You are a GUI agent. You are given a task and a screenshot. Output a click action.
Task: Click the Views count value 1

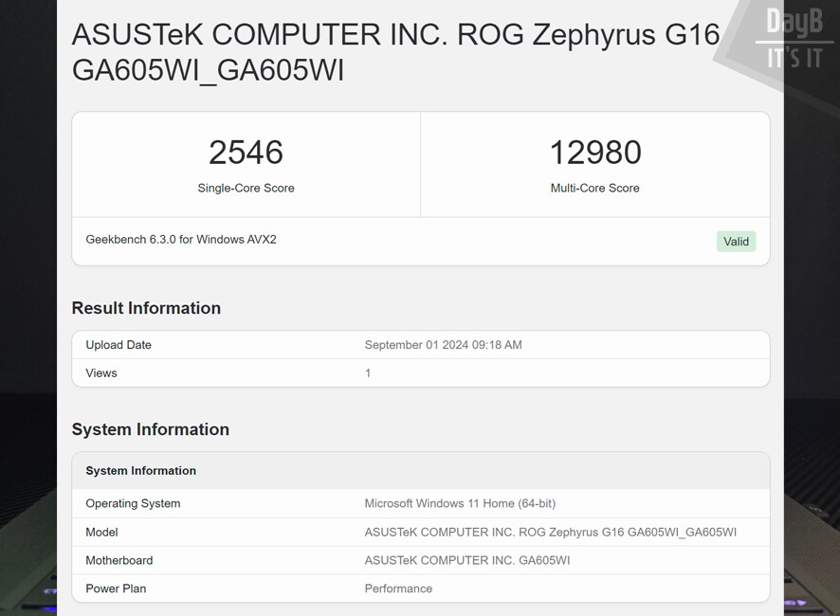click(367, 372)
